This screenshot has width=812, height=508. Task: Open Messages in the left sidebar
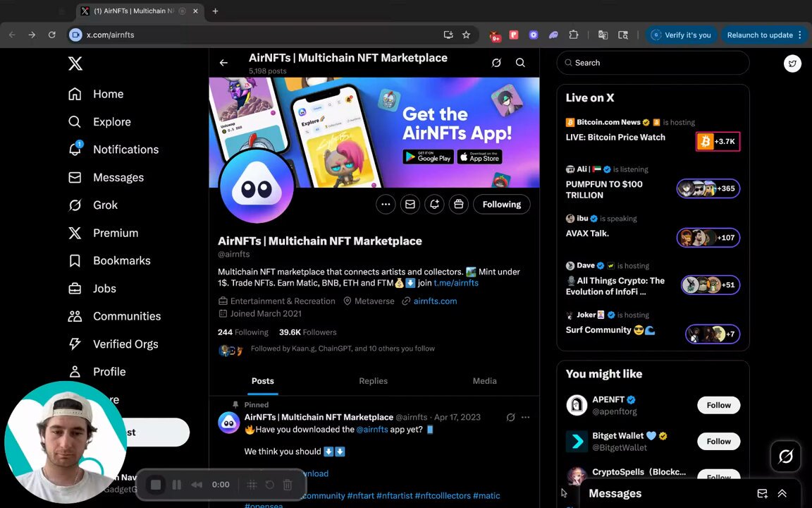(x=106, y=177)
